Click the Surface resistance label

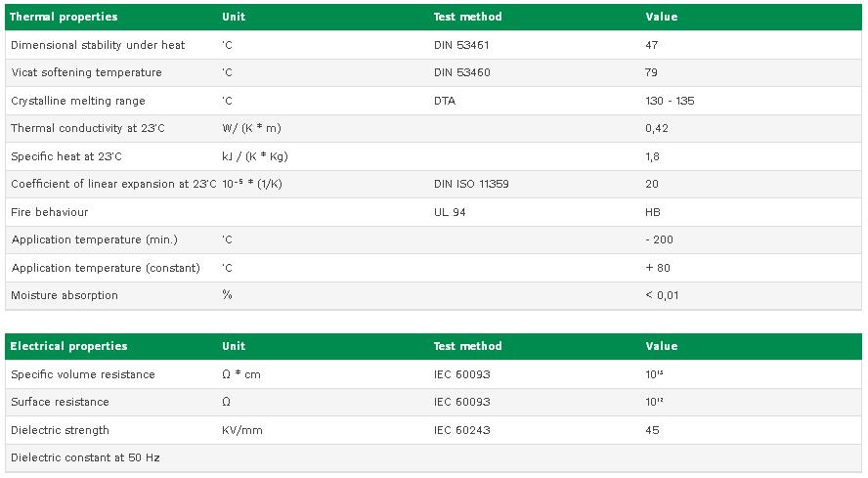point(60,402)
